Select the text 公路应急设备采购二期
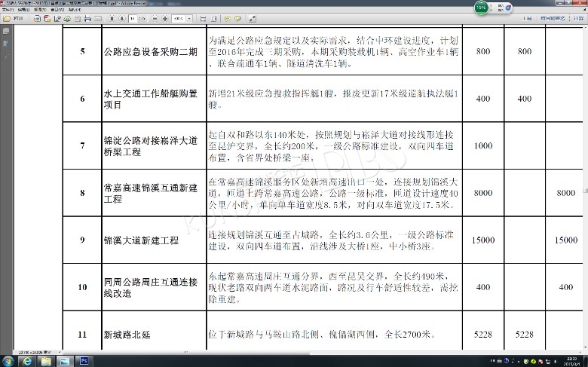 150,52
